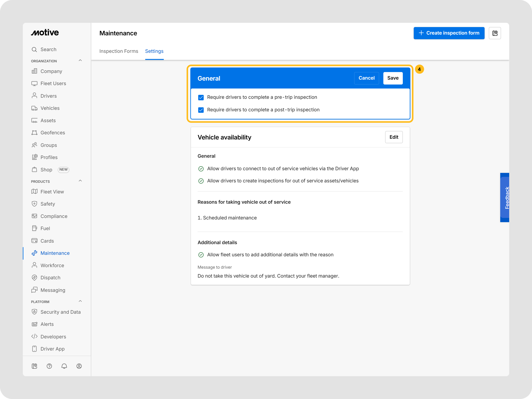Screen dimensions: 532x399
Task: Open the Dispatch sidebar icon
Action: click(34, 278)
